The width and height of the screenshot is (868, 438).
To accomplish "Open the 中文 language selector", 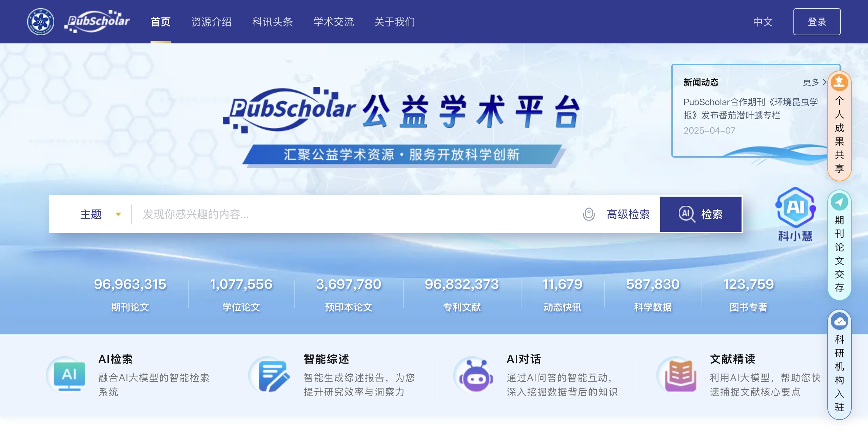I will point(763,22).
